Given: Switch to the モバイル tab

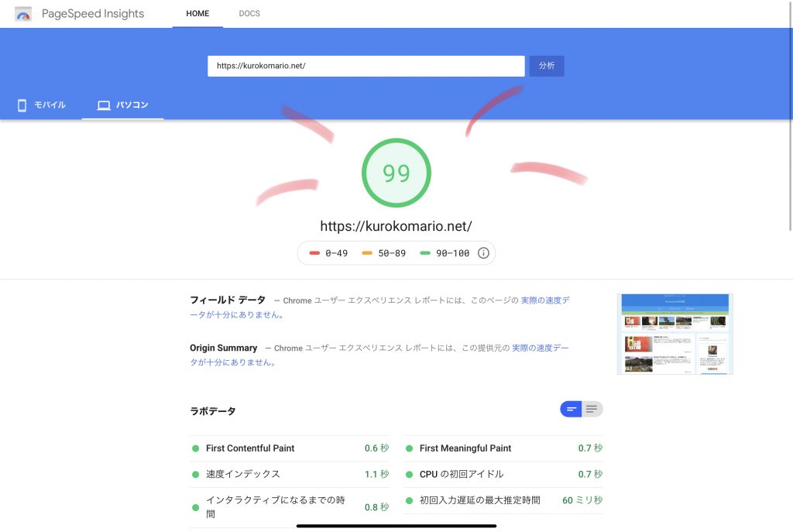Looking at the screenshot, I should (42, 105).
